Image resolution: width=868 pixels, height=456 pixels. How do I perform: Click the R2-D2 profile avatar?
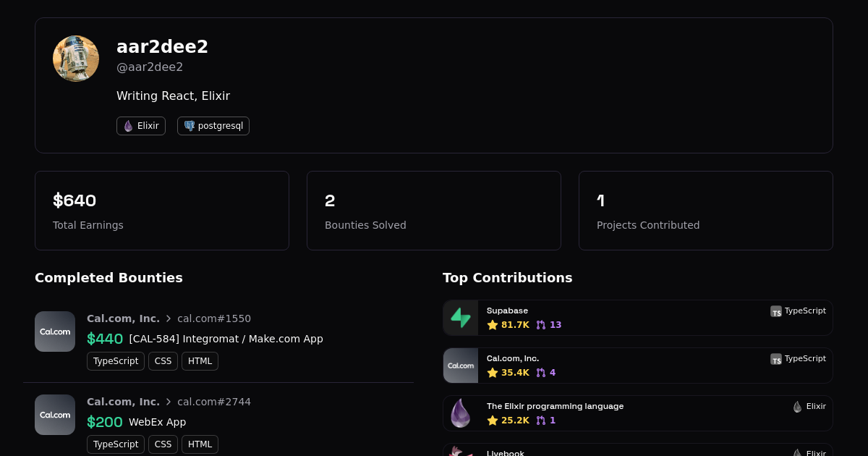(76, 59)
